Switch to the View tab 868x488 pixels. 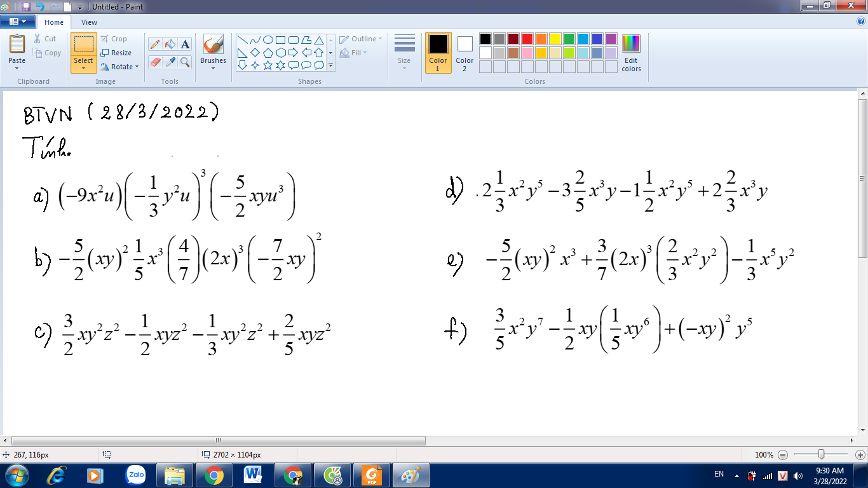[90, 22]
